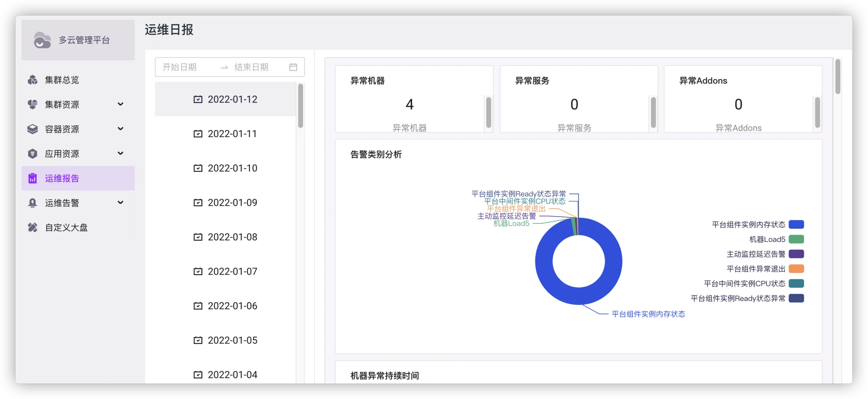Click the orange 平台组件异常退出 legend swatch
Screen dimensions: 868x399
[796, 269]
